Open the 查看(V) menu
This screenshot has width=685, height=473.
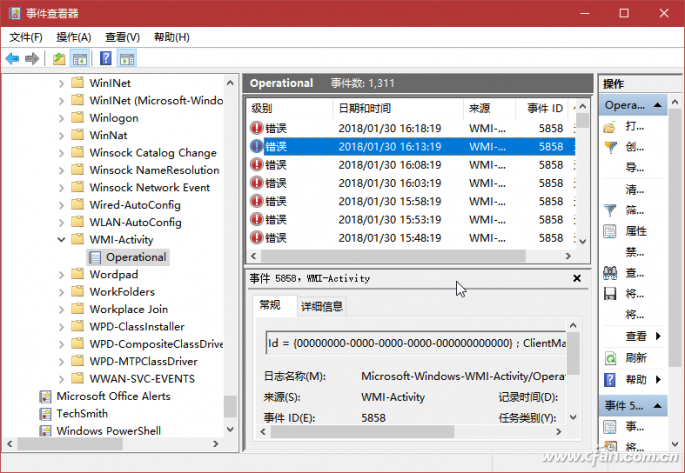pos(122,37)
